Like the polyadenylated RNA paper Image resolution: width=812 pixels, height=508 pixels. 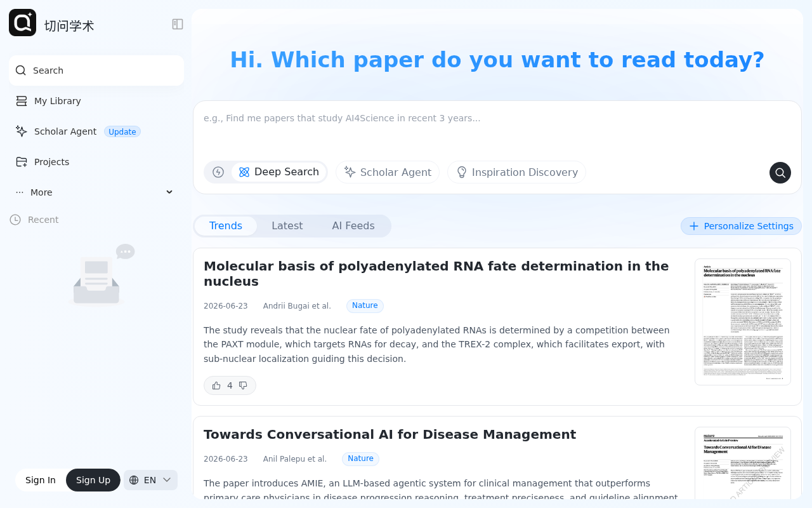pos(216,385)
